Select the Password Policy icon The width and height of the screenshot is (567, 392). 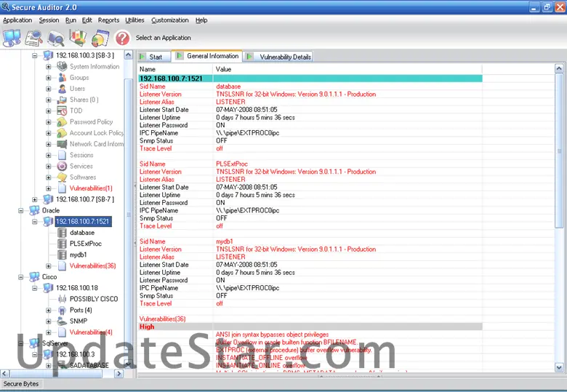[63, 122]
